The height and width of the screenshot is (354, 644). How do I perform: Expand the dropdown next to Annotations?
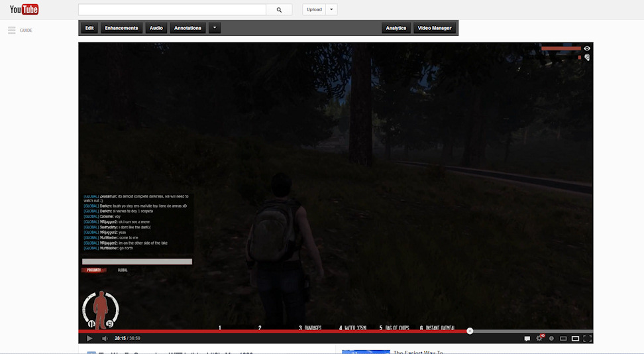click(x=215, y=28)
